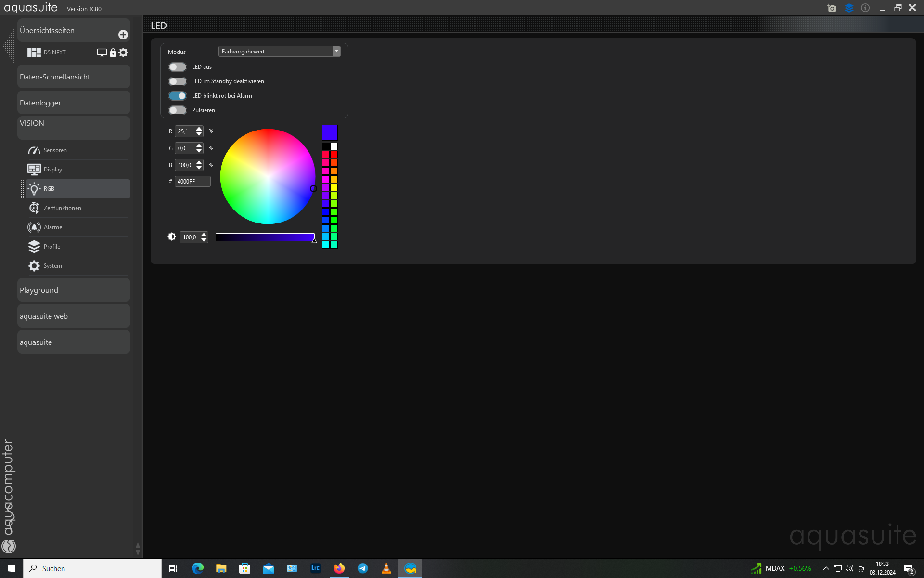The height and width of the screenshot is (578, 924).
Task: Open D5 NEXT settings gear icon
Action: (124, 53)
